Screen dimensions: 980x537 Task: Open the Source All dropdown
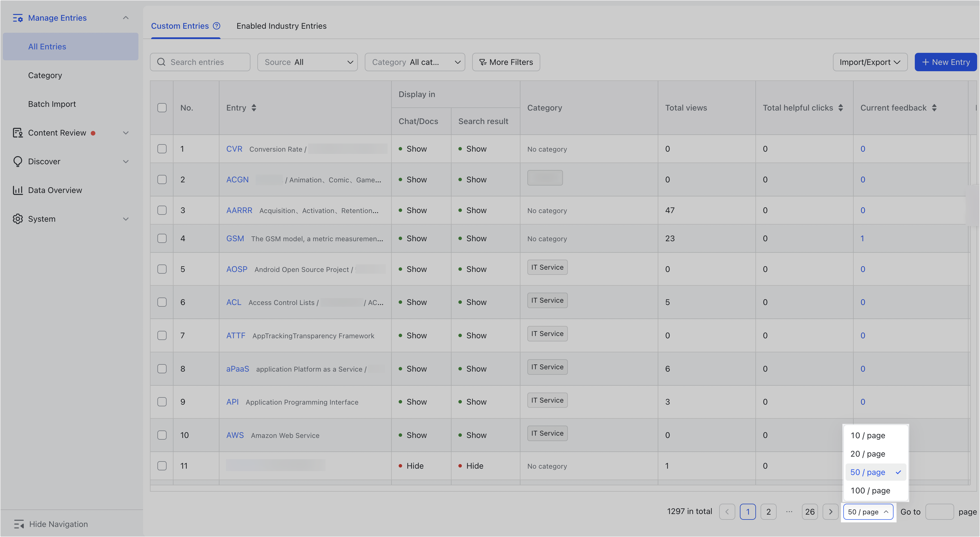click(x=307, y=62)
